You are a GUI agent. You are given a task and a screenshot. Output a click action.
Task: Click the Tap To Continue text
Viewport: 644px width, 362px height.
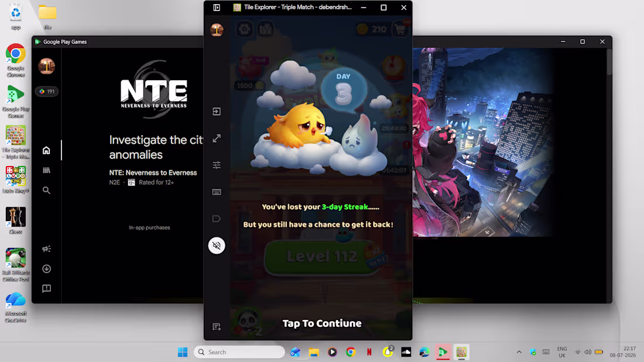point(322,323)
